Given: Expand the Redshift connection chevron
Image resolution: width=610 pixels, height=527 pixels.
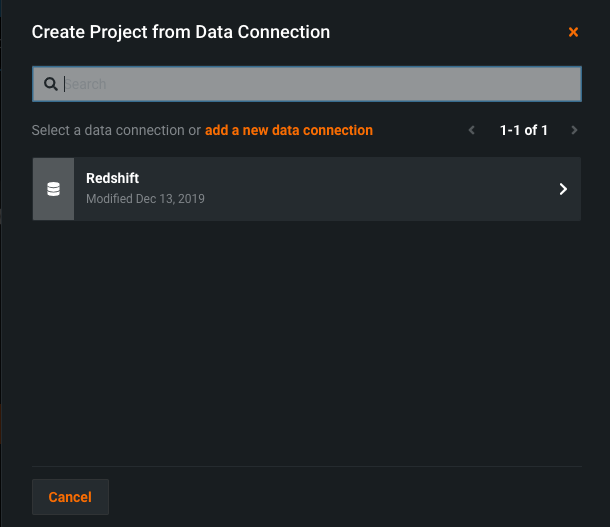Looking at the screenshot, I should pos(563,189).
